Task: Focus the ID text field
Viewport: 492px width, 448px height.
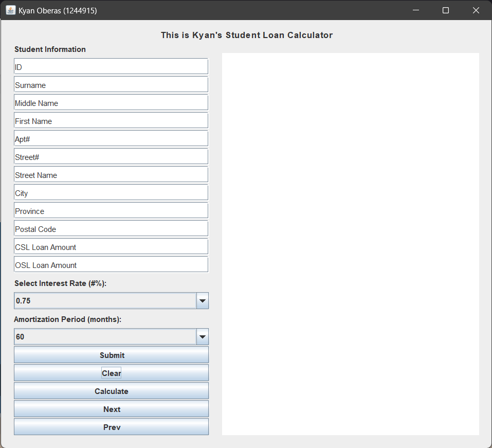Action: [111, 67]
